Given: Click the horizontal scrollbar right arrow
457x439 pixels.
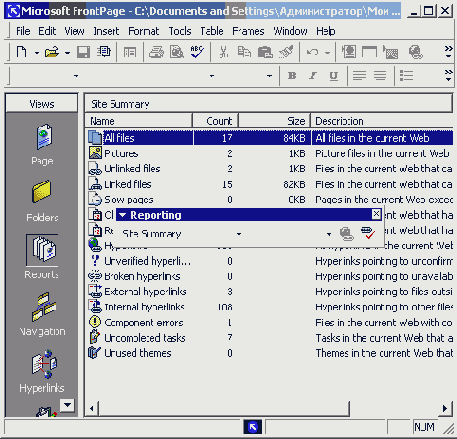Looking at the screenshot, I should [445, 408].
